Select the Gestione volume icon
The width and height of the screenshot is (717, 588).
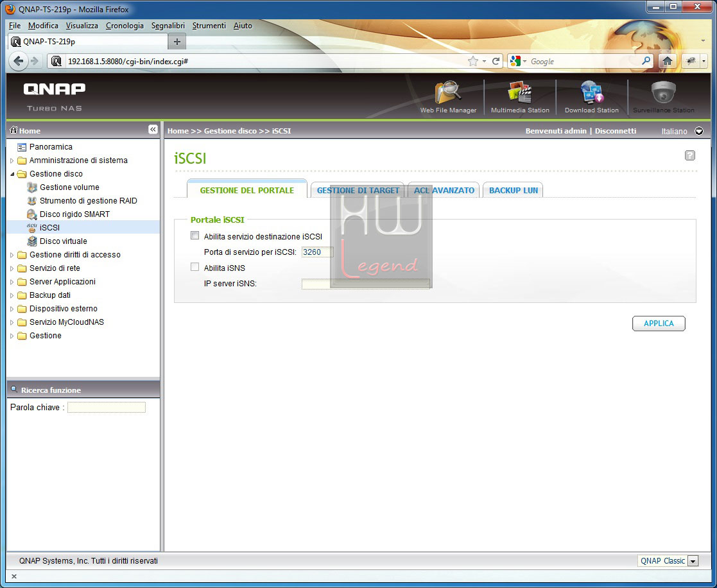(x=32, y=187)
